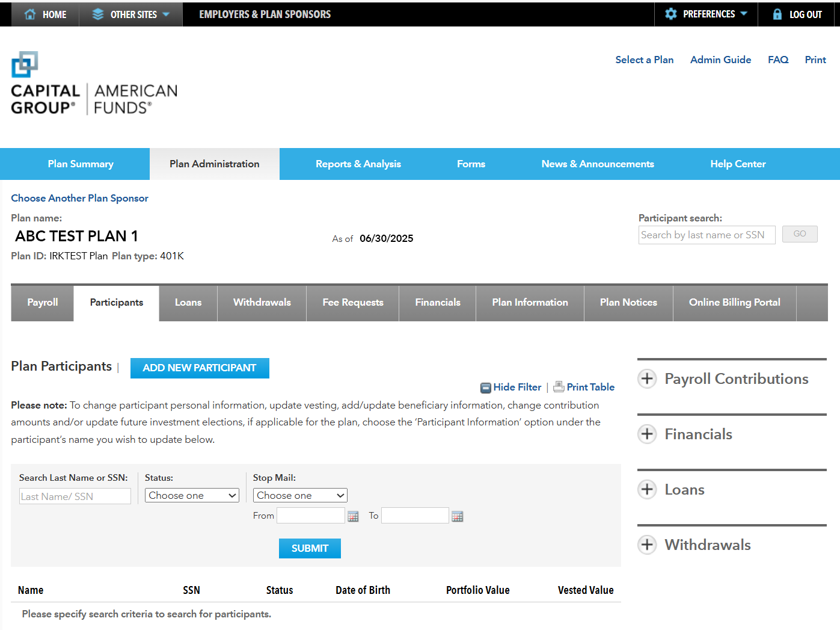840x630 pixels.
Task: Click the SUBMIT button
Action: (310, 548)
